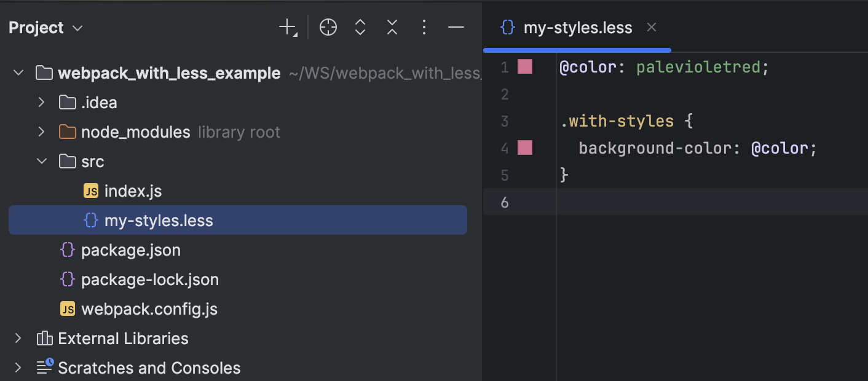Collapse the src folder

click(x=41, y=161)
